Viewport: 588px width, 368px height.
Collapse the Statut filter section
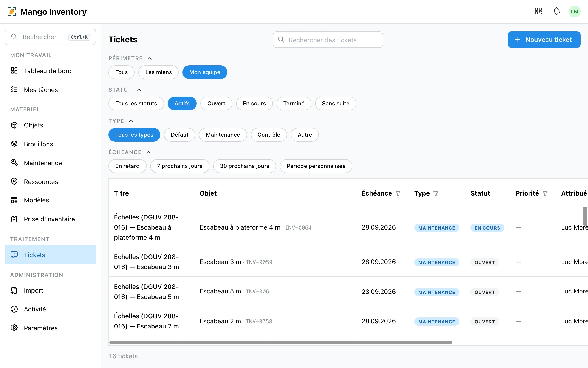pos(139,89)
